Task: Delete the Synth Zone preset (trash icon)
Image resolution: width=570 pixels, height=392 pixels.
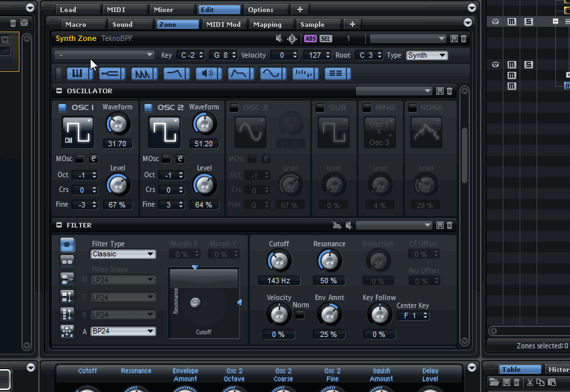Action: (463, 38)
